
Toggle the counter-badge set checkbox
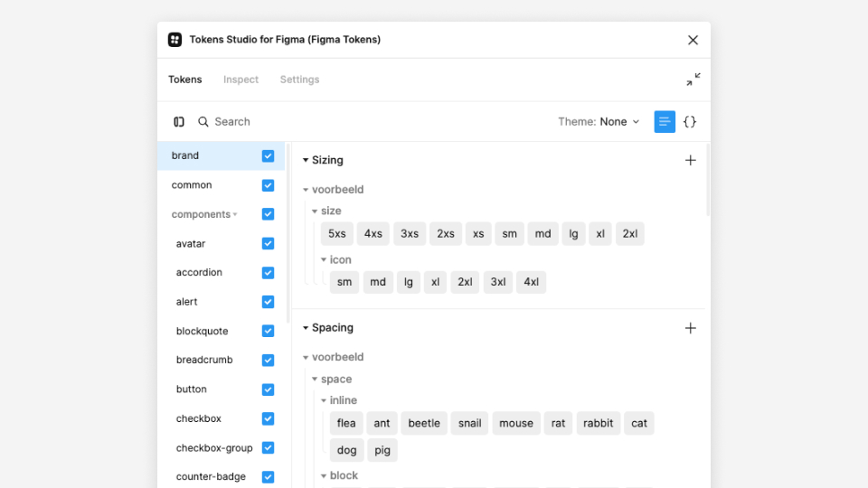pos(268,477)
